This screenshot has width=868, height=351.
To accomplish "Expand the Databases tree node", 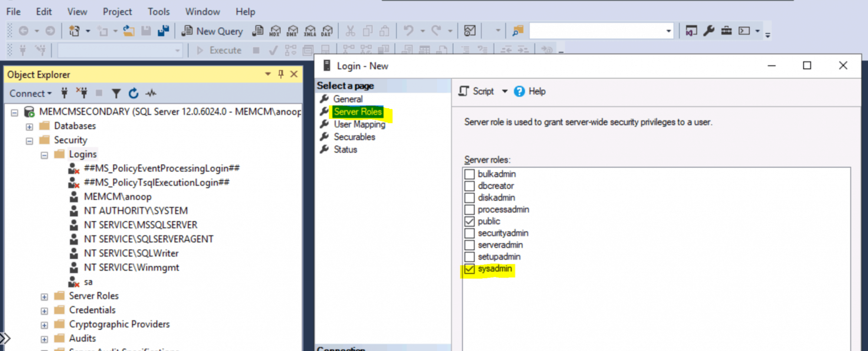I will point(29,127).
